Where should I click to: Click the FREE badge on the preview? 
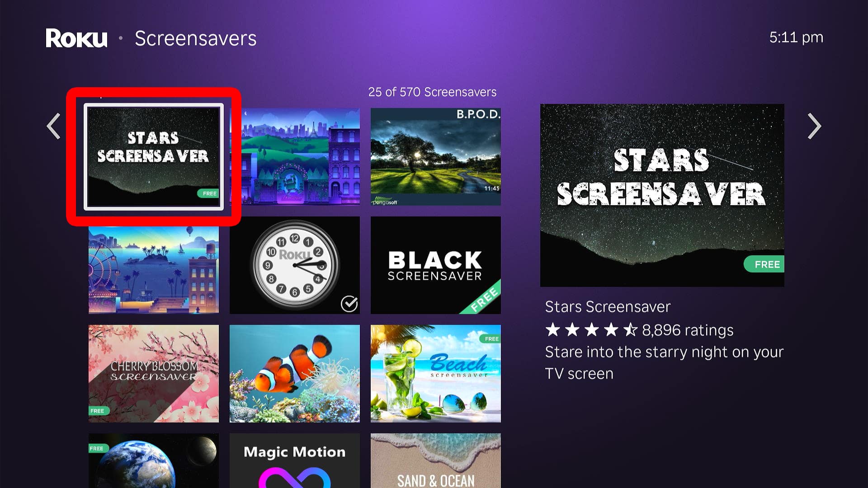coord(764,264)
